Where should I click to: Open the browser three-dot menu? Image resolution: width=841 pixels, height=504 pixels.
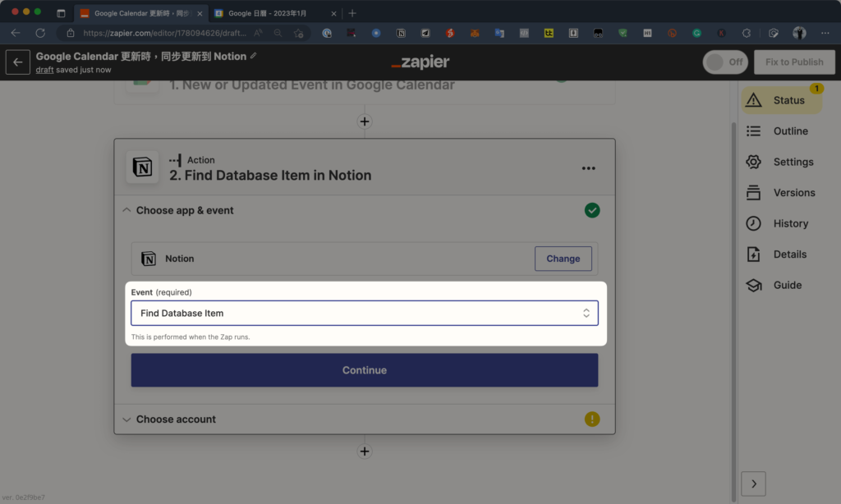[825, 33]
